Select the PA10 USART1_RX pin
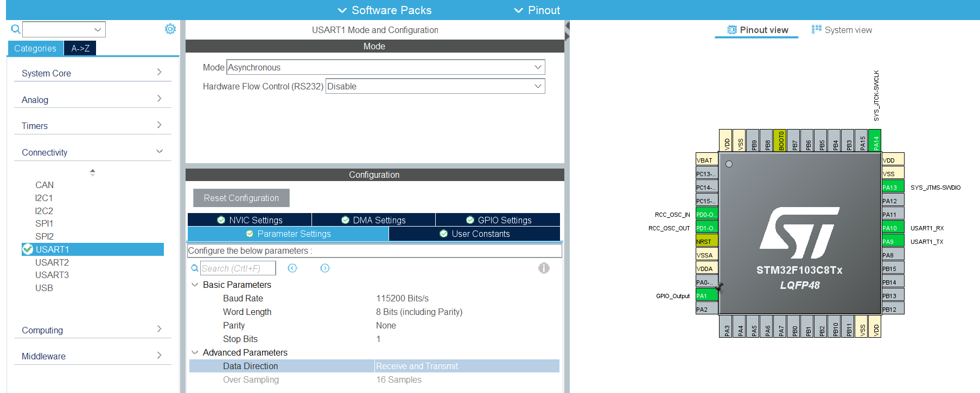This screenshot has width=980, height=393. click(x=893, y=228)
